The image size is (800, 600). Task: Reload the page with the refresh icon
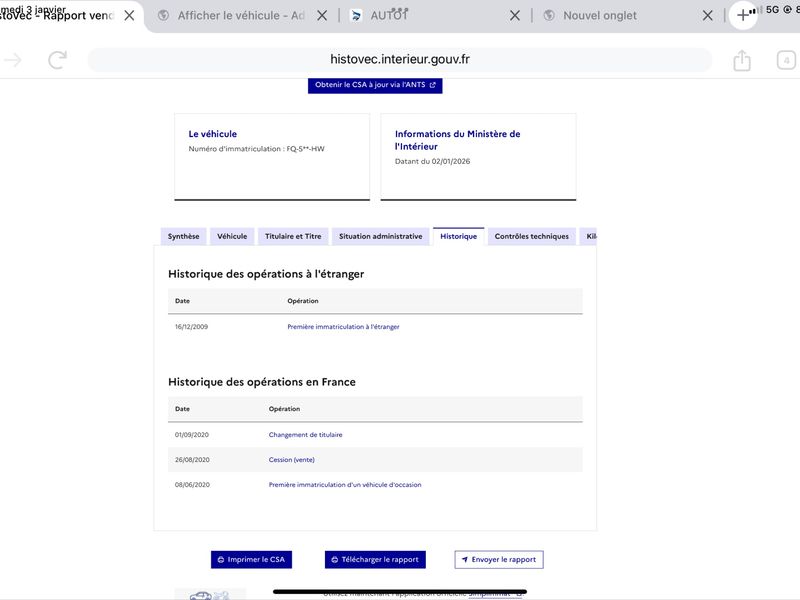coord(57,60)
